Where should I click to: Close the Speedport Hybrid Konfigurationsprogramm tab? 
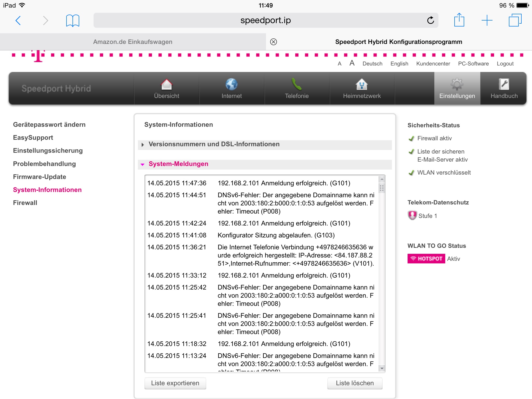coord(274,42)
